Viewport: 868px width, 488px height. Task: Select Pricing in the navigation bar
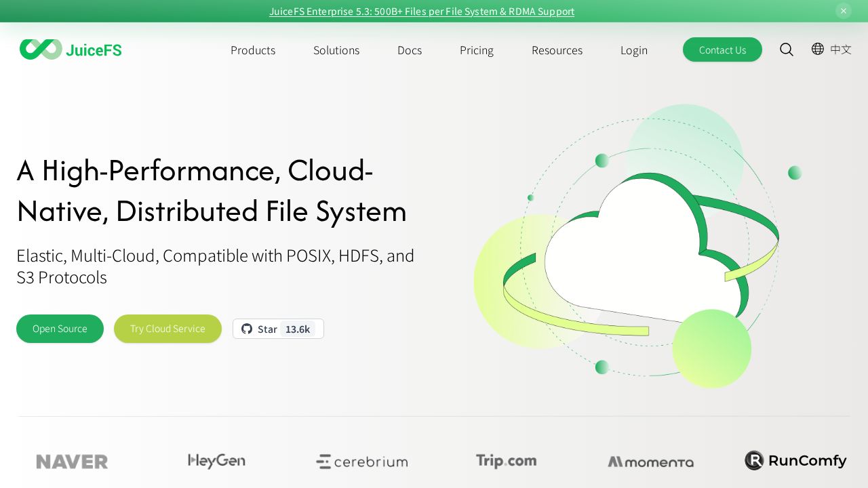[x=477, y=50]
